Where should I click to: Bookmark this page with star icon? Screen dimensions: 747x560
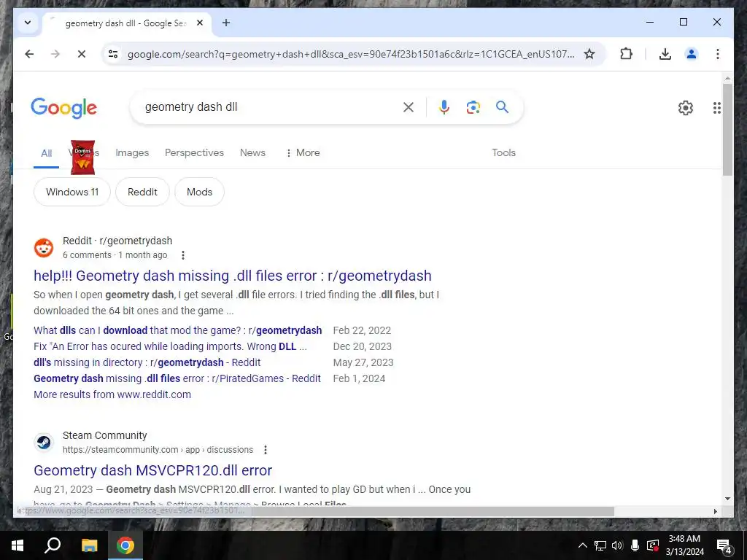tap(589, 54)
